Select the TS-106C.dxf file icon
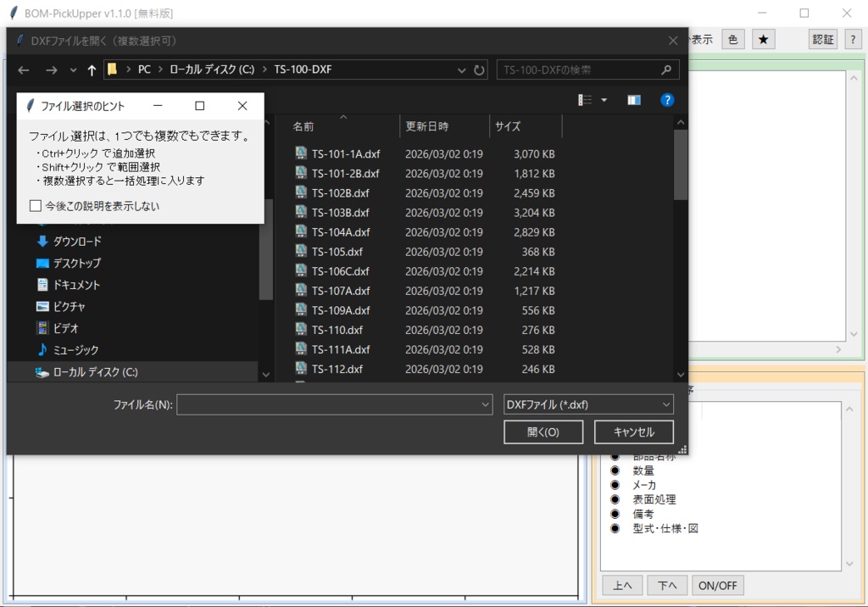868x607 pixels. point(301,270)
